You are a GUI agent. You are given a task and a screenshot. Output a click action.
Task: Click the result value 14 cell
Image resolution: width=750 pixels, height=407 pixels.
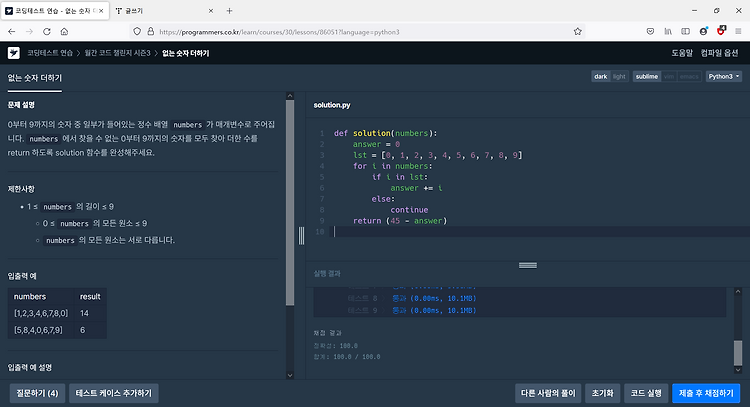click(x=90, y=313)
